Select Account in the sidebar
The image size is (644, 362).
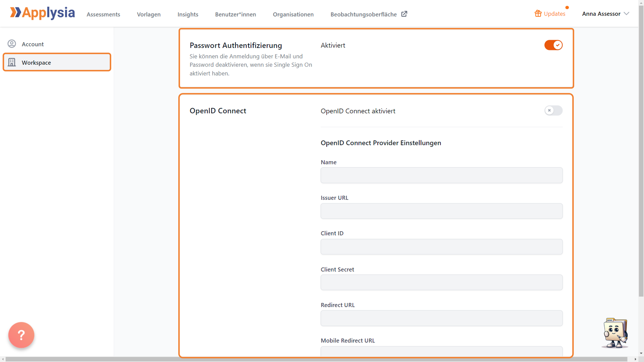click(x=57, y=44)
